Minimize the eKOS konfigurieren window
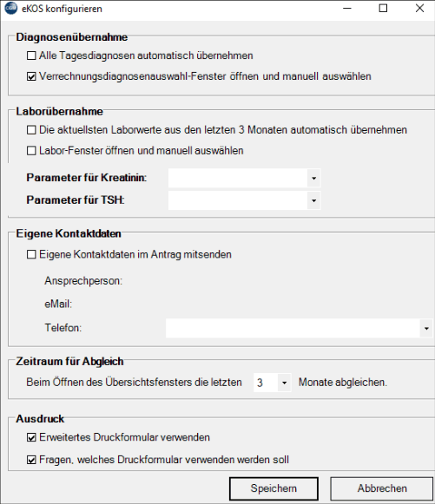The width and height of the screenshot is (435, 504). click(x=347, y=9)
